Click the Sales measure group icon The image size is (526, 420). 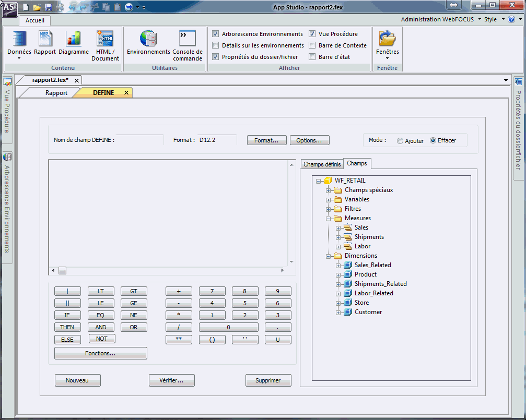point(348,227)
